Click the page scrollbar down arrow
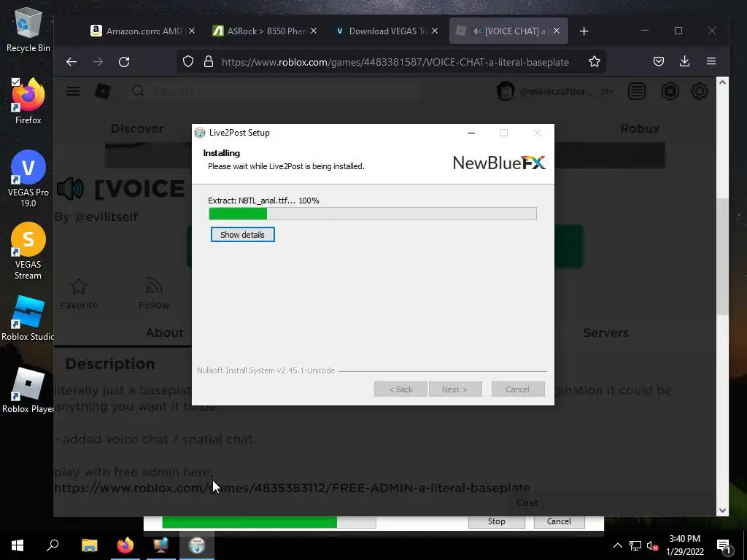This screenshot has width=747, height=560. (722, 510)
